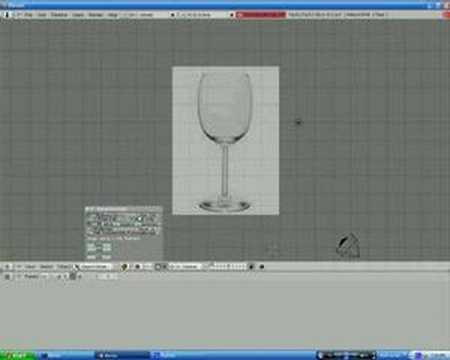Open the 3D viewport Select menu
The width and height of the screenshot is (450, 360).
47,267
